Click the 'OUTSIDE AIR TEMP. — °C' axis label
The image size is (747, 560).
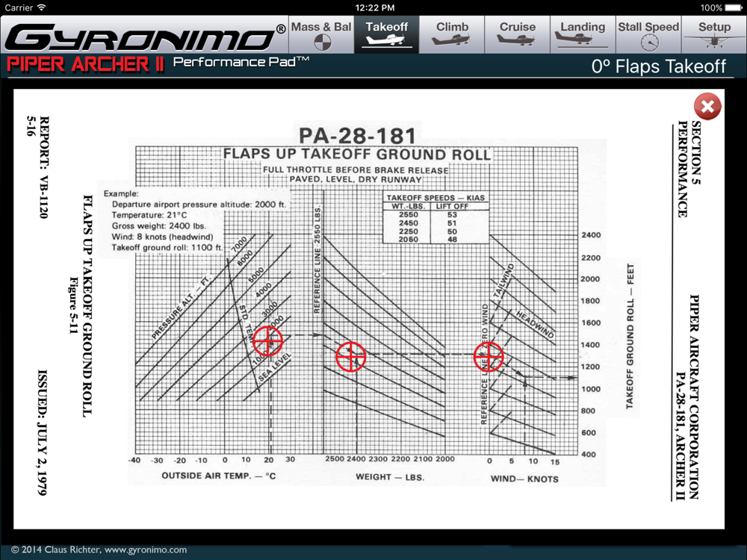click(219, 476)
